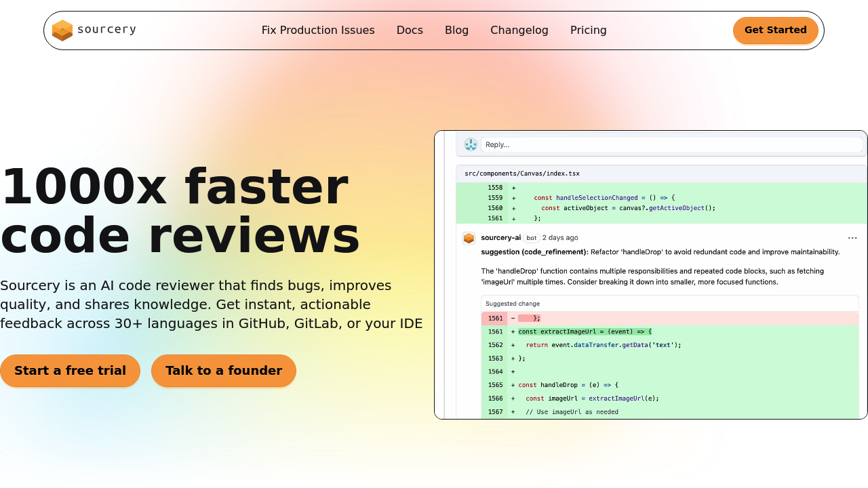The image size is (868, 488).
Task: Click the user avatar beside Reply box
Action: [471, 144]
